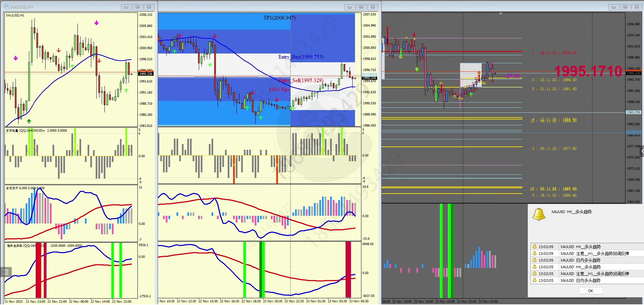644x305 pixels.
Task: Select the 13:02:05 注意__H1__多头趋势回调反弹 alert message
Action: coord(594,274)
